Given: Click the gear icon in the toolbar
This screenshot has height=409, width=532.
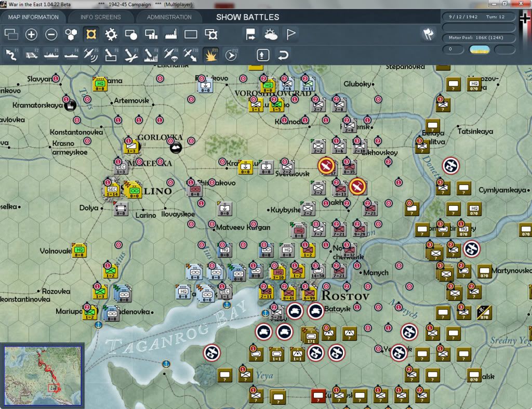Looking at the screenshot, I should pyautogui.click(x=111, y=34).
